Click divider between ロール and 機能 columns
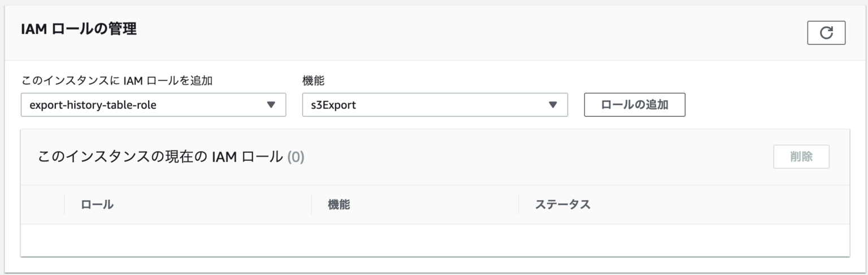The image size is (868, 275). click(x=311, y=204)
